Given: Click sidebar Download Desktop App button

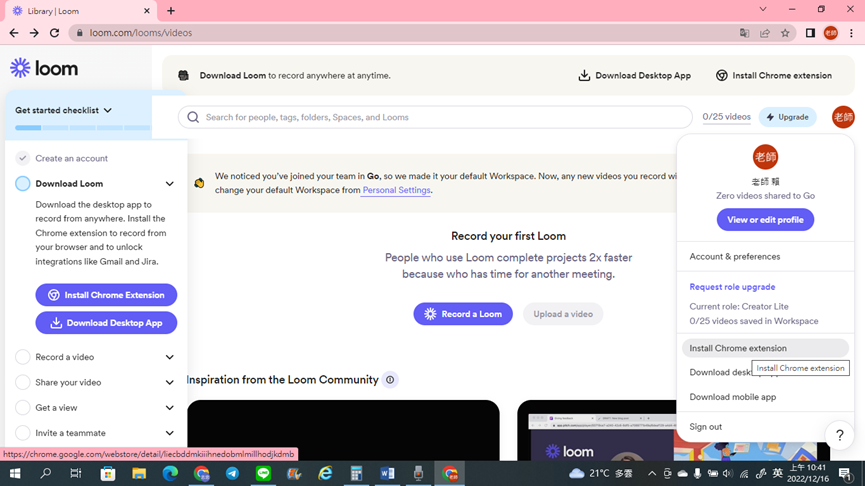Looking at the screenshot, I should click(x=106, y=323).
